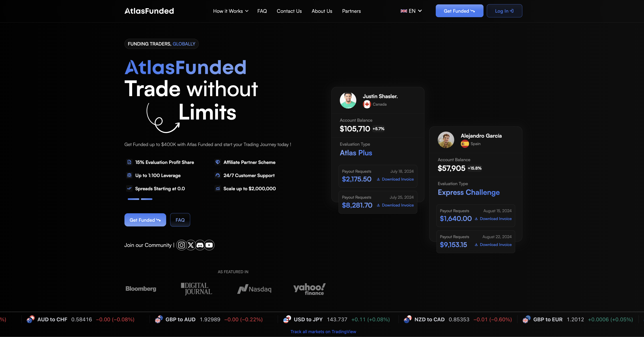Click the hero Get Funded button
This screenshot has width=644, height=337.
tap(145, 220)
